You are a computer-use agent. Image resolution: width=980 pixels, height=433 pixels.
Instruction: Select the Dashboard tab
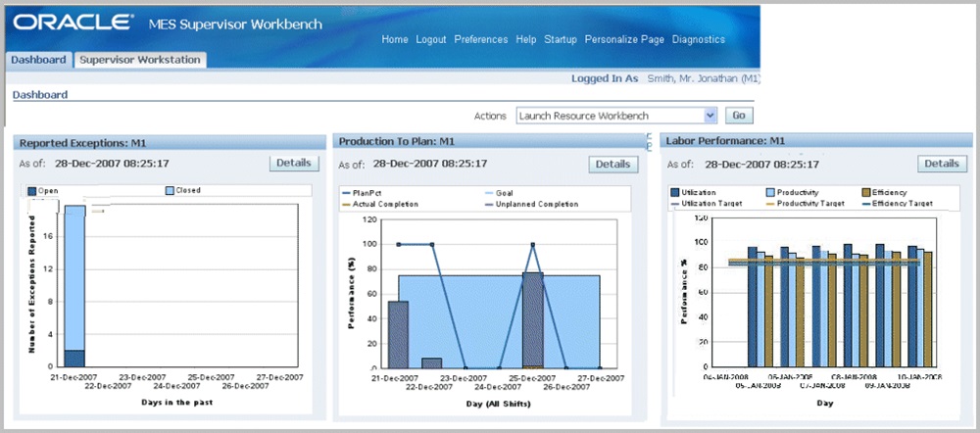click(x=38, y=60)
